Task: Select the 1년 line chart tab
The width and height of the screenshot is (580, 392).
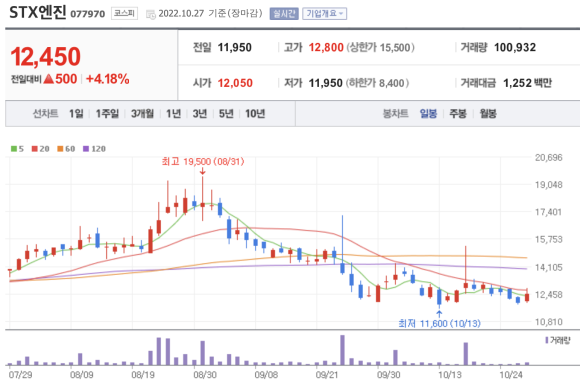Action: coord(173,114)
